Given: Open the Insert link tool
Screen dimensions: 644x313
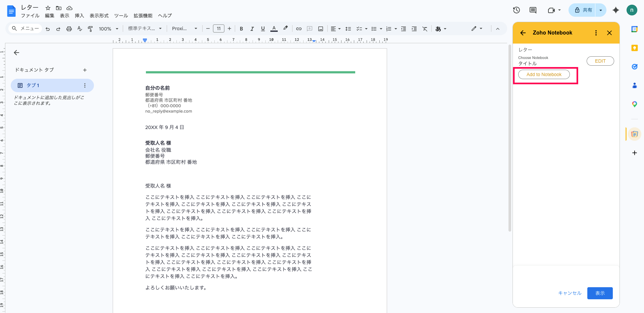Looking at the screenshot, I should pyautogui.click(x=299, y=29).
